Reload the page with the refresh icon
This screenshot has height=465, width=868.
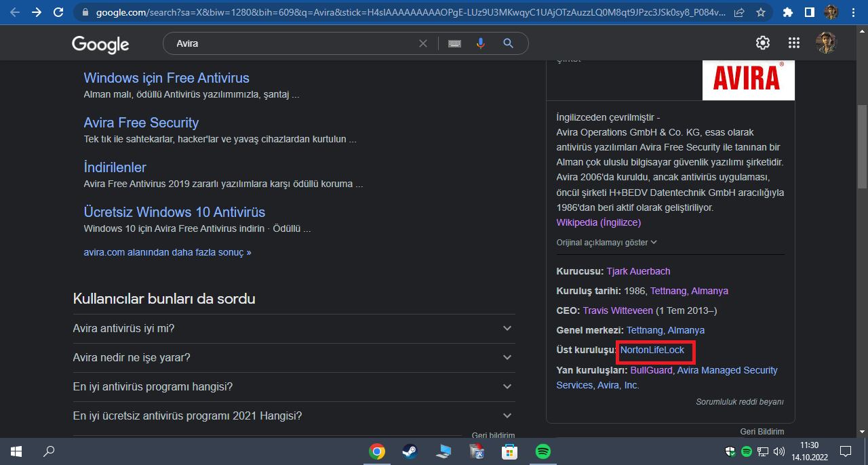click(x=58, y=12)
